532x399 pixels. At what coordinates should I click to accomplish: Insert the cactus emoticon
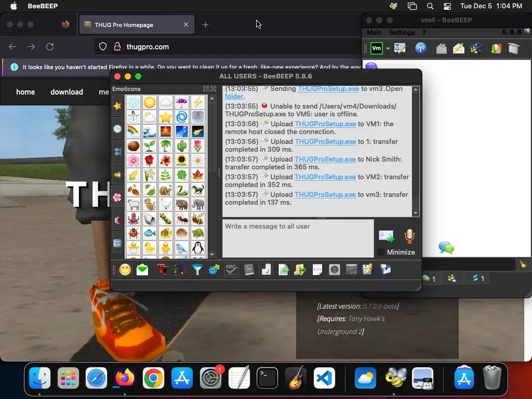(181, 146)
